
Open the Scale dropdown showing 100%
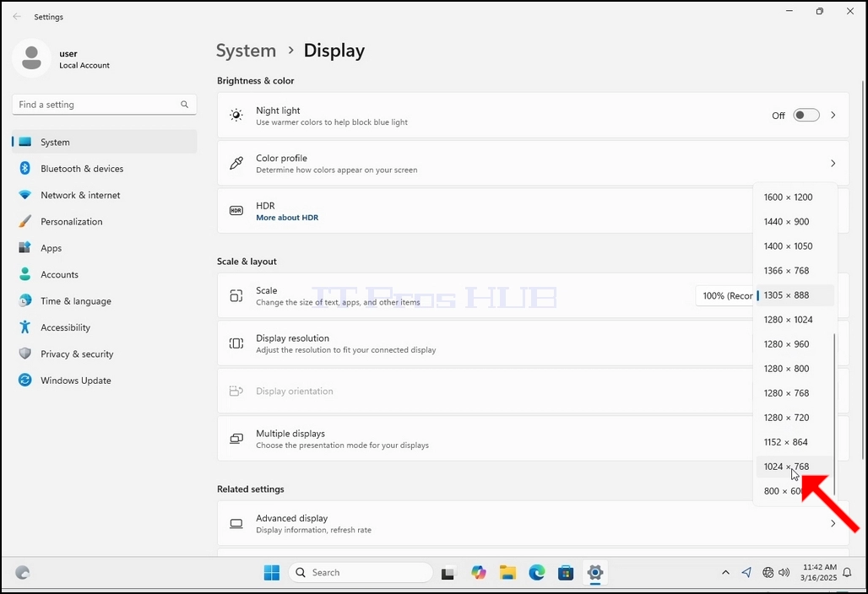point(725,296)
